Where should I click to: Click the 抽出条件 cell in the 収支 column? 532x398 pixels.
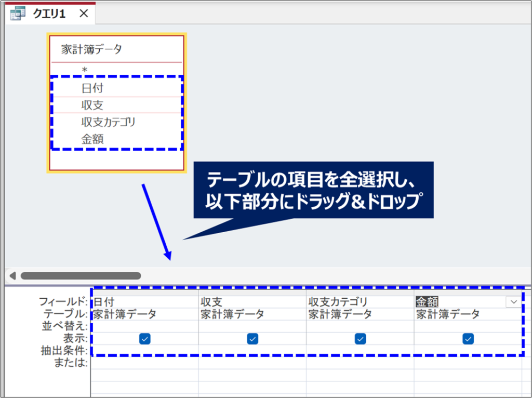pyautogui.click(x=252, y=351)
